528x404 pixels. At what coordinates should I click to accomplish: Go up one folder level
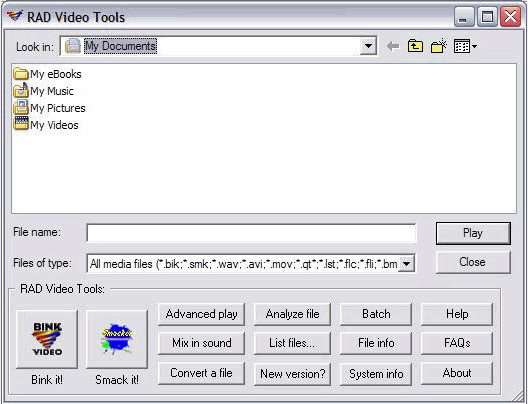tap(415, 46)
